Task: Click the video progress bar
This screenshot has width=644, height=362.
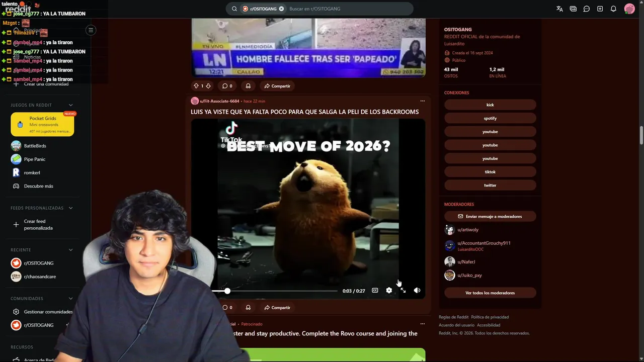Action: point(274,291)
